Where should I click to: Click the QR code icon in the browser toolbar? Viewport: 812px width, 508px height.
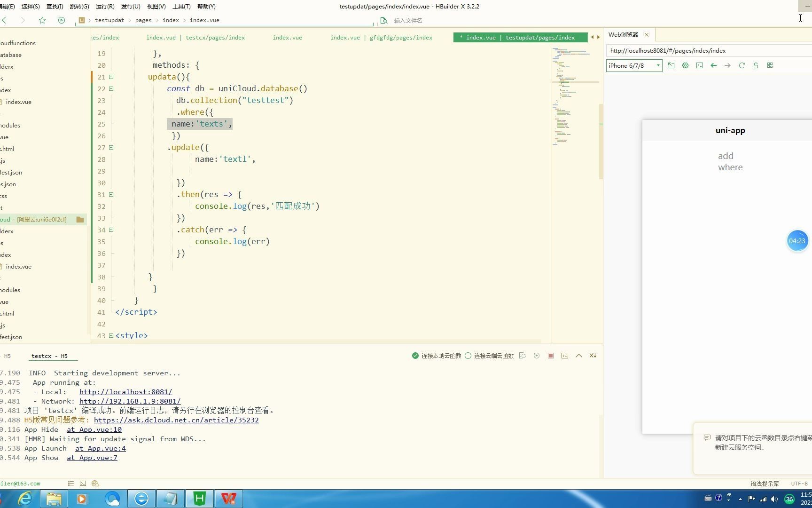(770, 65)
